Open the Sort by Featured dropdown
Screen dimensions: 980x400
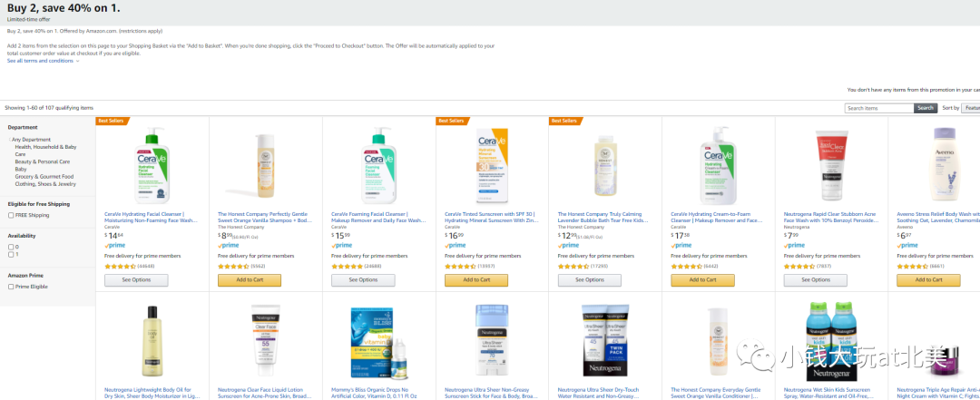pos(971,108)
